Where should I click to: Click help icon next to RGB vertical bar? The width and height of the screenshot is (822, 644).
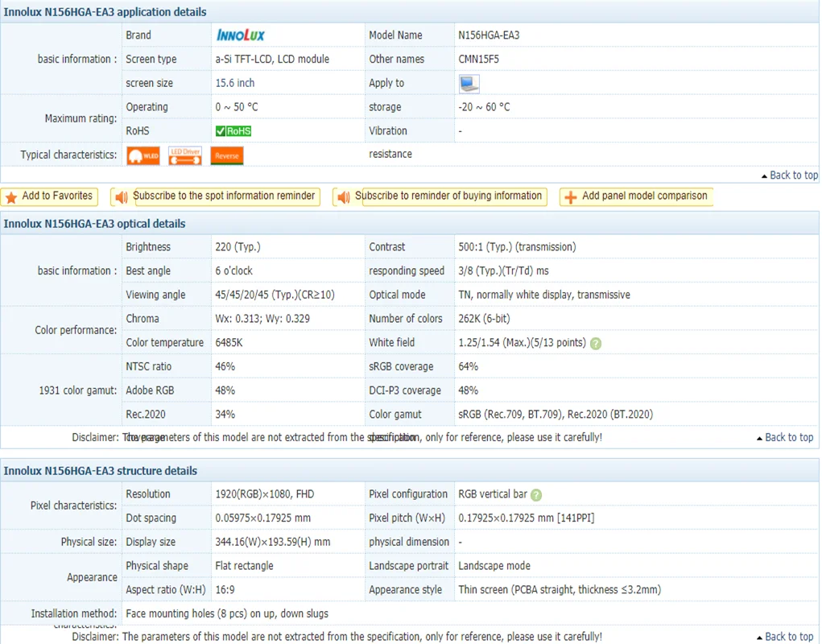coord(535,494)
